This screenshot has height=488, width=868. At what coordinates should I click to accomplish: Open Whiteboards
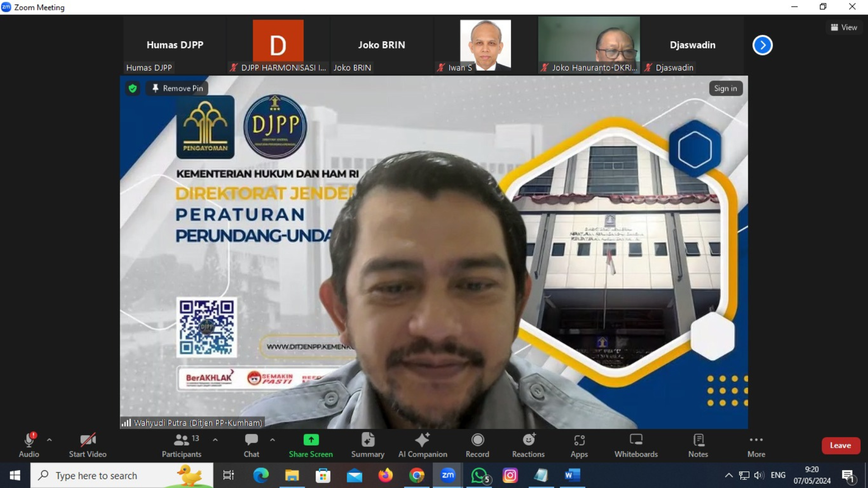[x=636, y=445]
